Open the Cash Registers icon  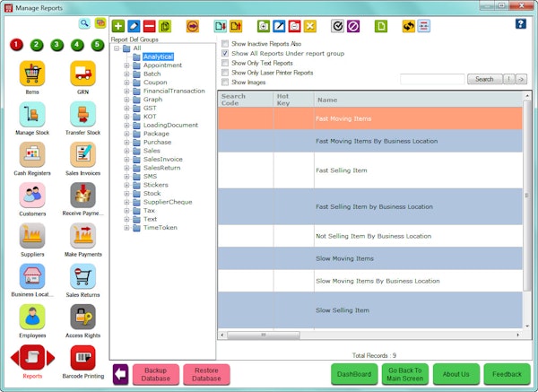32,154
